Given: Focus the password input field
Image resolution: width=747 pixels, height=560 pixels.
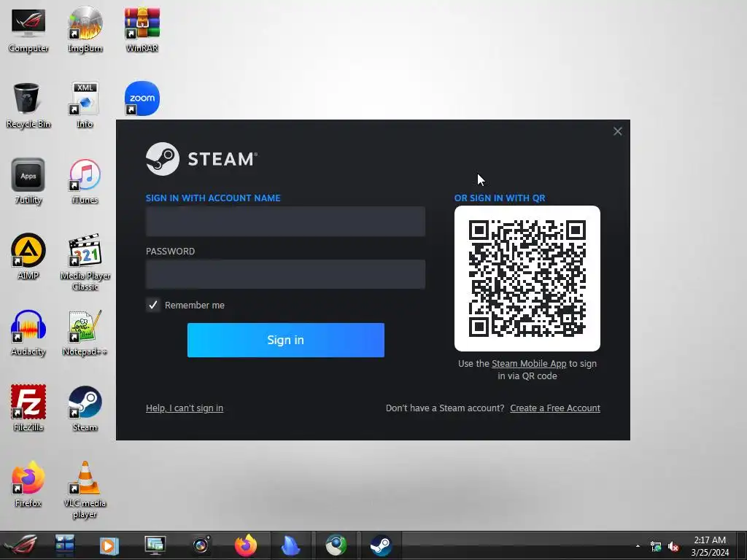Looking at the screenshot, I should [x=285, y=274].
